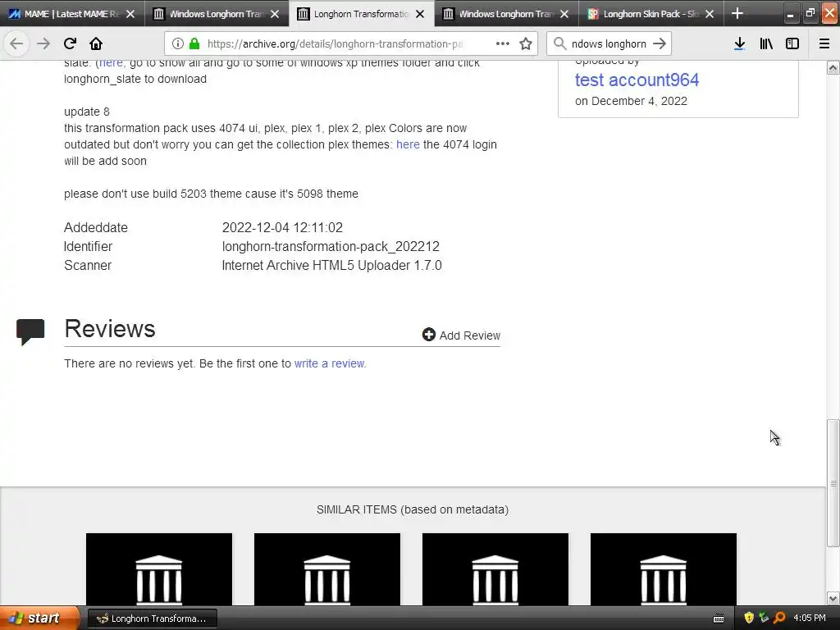Click the Reviews speech bubble icon
840x630 pixels.
30,331
